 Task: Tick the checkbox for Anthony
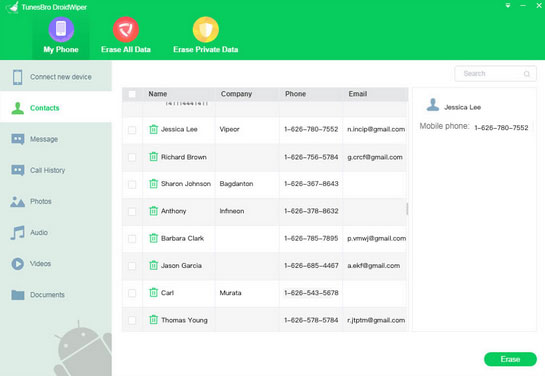(x=132, y=211)
